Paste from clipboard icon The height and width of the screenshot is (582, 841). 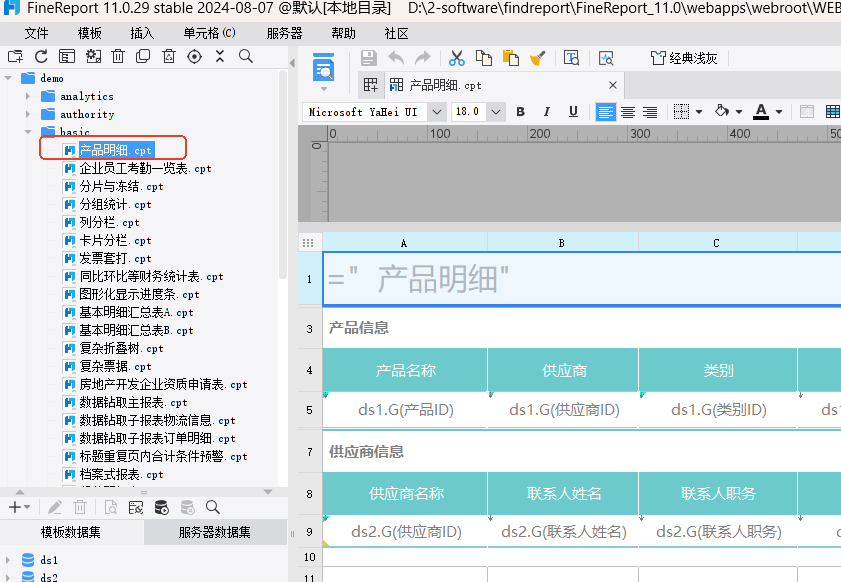tap(511, 58)
